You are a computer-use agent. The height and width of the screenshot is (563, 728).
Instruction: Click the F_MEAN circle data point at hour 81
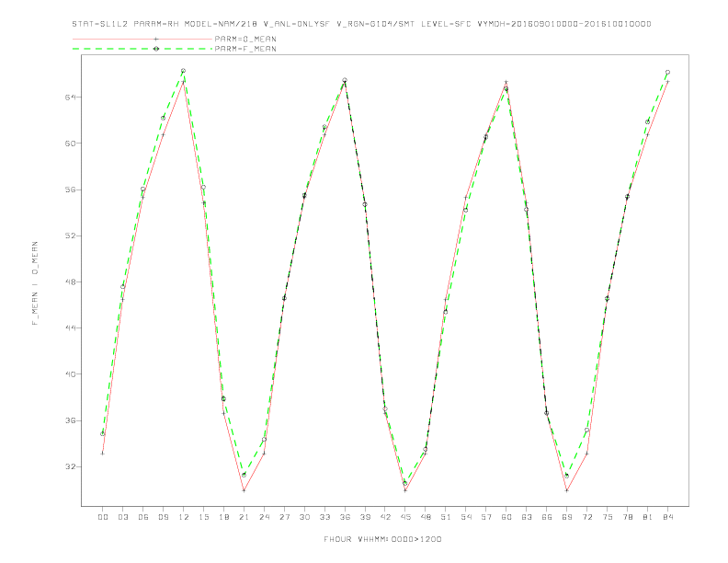click(648, 122)
